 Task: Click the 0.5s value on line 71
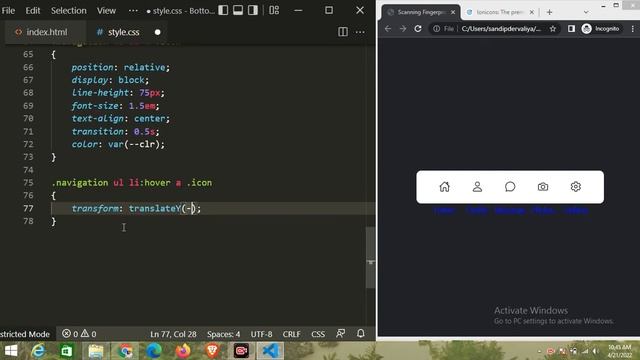(x=144, y=131)
